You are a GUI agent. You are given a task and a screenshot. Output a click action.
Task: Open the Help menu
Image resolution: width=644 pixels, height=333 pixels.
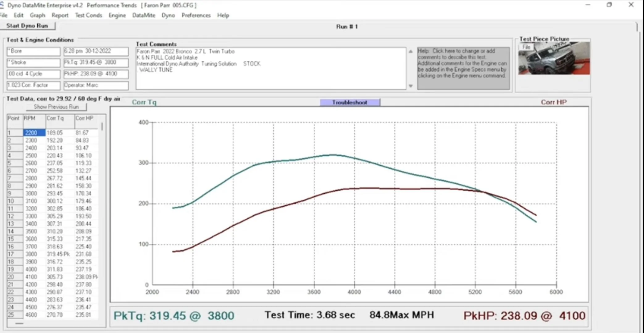coord(223,15)
